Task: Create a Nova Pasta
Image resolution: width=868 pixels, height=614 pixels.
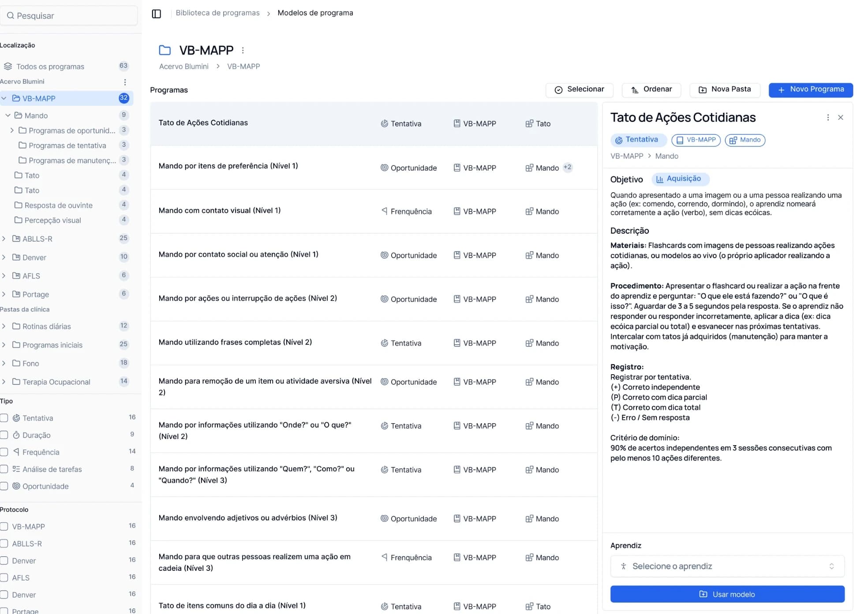Action: pos(725,90)
